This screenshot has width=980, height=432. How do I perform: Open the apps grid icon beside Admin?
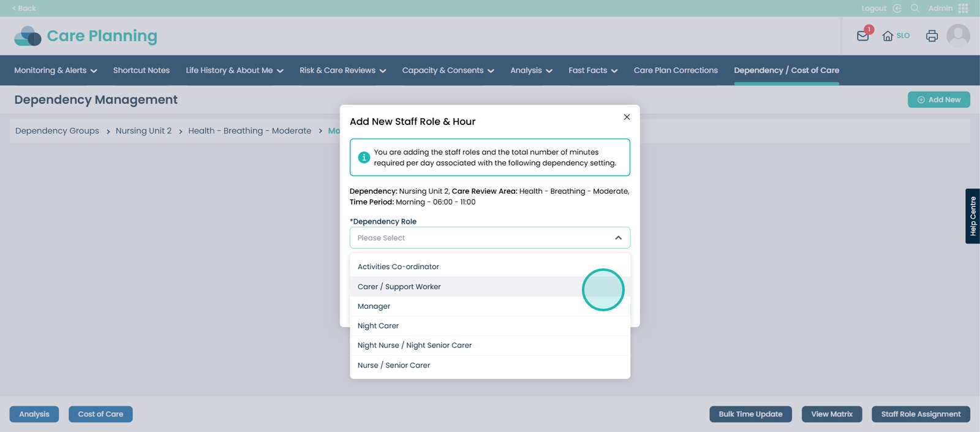[963, 9]
